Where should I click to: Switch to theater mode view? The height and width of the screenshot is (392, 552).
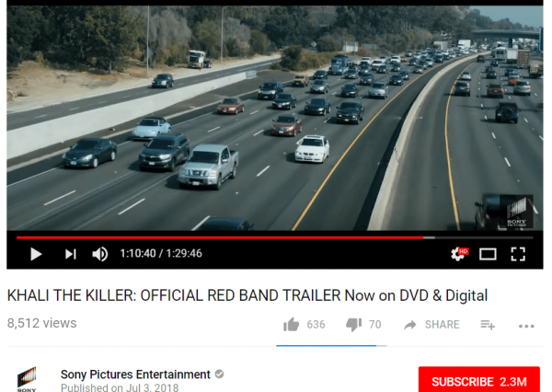[x=488, y=254]
